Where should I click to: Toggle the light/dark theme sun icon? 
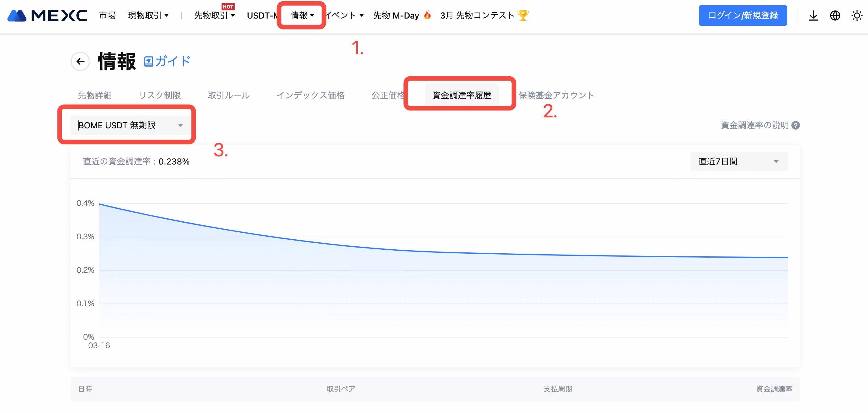pyautogui.click(x=856, y=16)
